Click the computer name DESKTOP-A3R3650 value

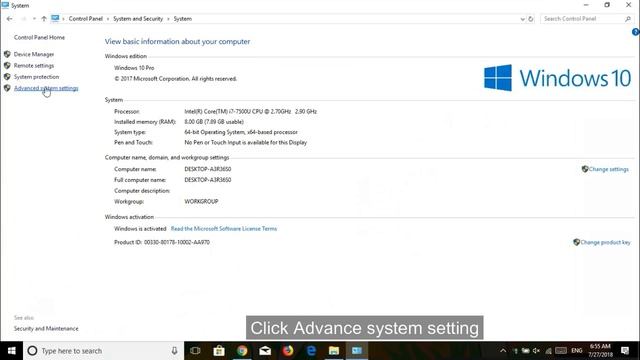[x=208, y=169]
